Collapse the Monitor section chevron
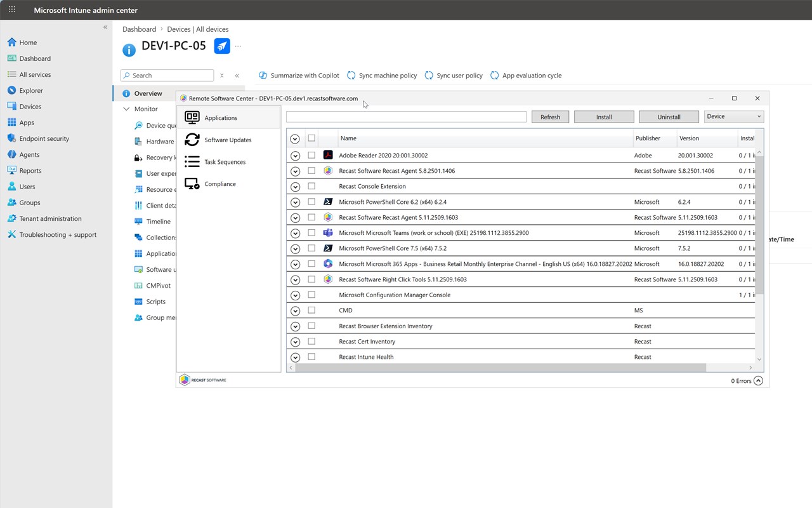 click(126, 109)
